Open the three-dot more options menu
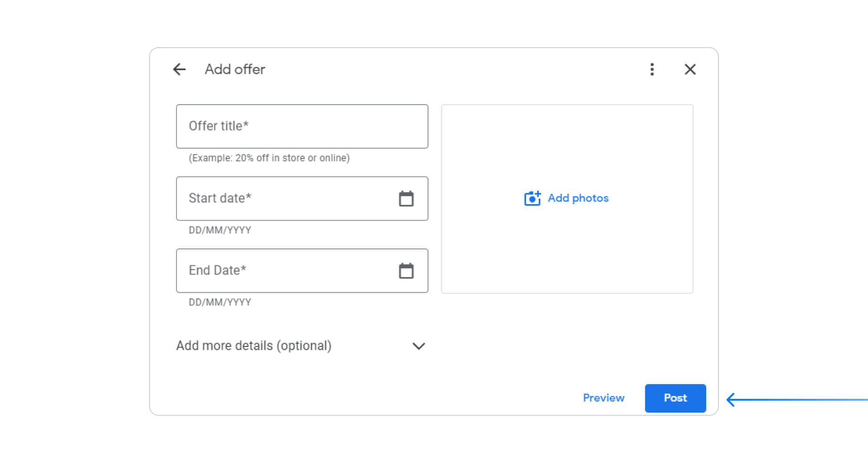Viewport: 868px width, 462px height. coord(652,69)
